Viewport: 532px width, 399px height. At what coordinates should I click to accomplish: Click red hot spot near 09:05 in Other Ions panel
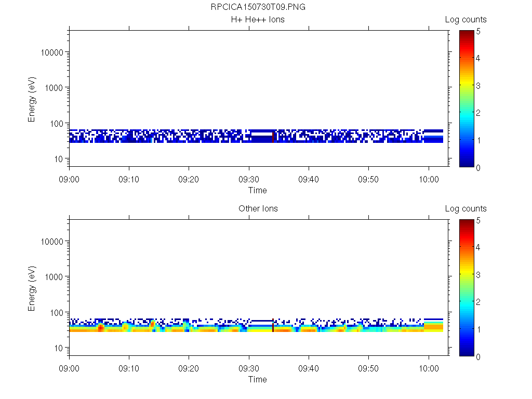coord(101,328)
